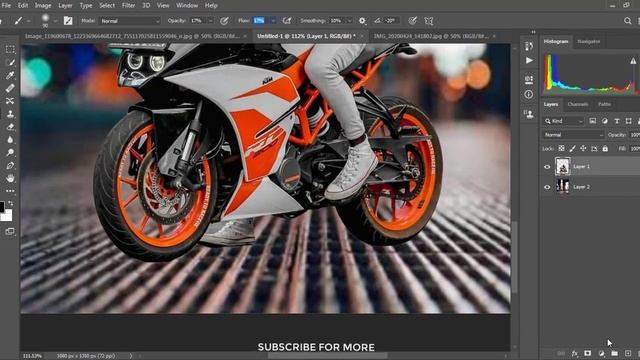Switch to the Navigator tab
The width and height of the screenshot is (640, 360).
click(x=589, y=41)
